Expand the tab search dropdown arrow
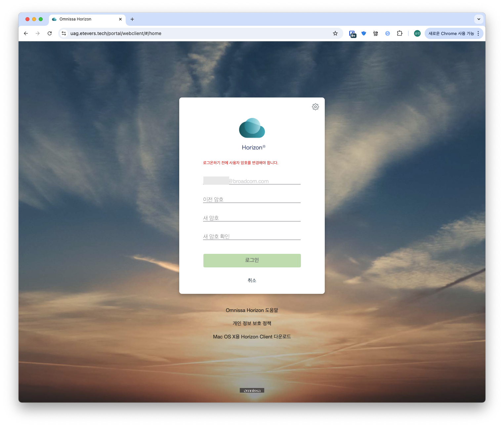 point(479,19)
